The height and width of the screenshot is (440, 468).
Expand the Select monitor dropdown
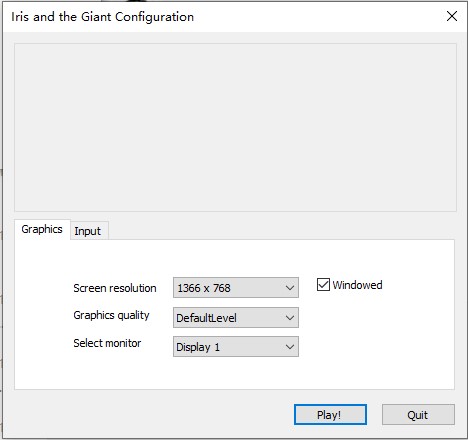[236, 347]
